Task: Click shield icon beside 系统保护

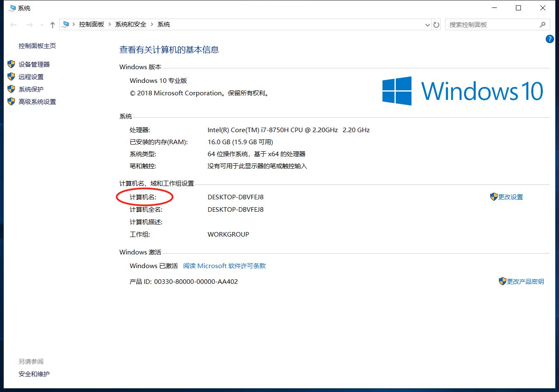Action: tap(11, 89)
